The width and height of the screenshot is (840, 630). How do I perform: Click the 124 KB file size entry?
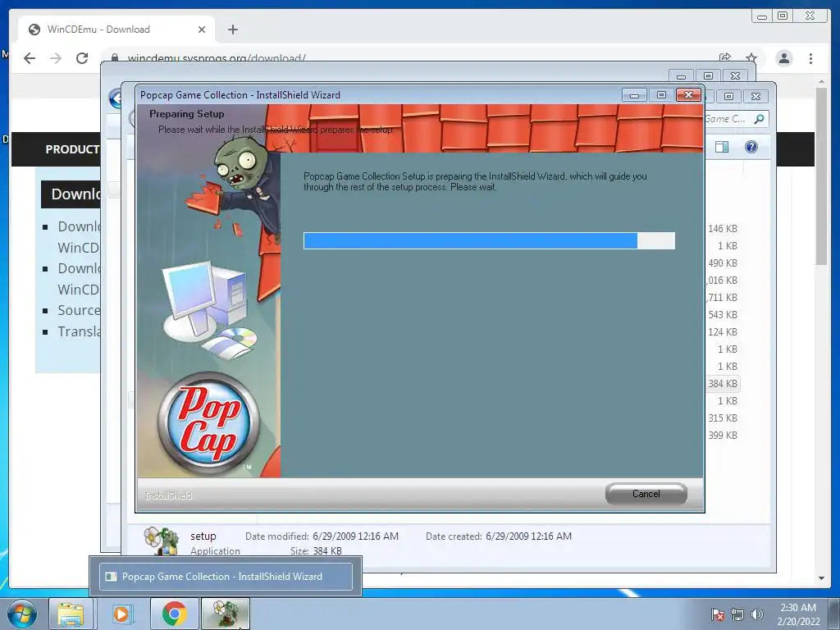pyautogui.click(x=723, y=331)
